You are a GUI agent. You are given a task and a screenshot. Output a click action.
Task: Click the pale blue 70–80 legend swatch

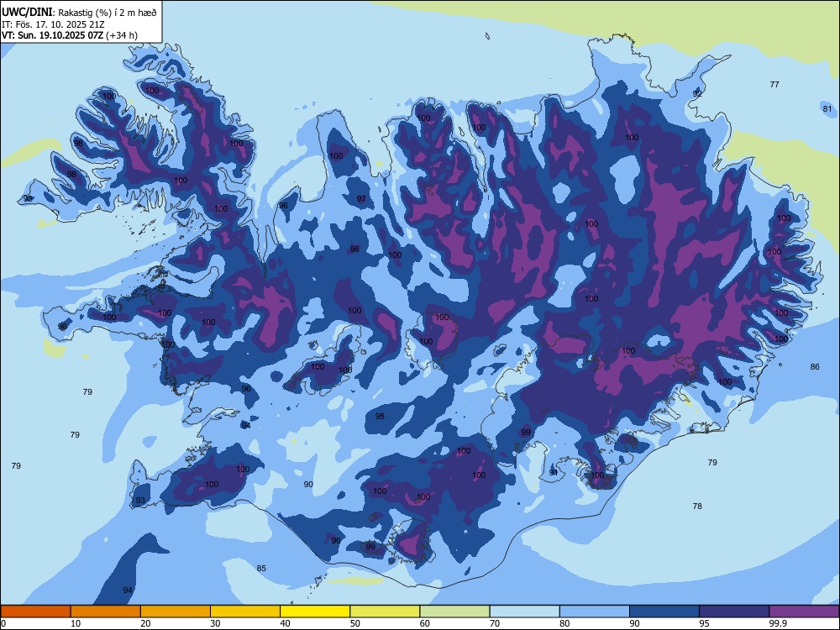click(x=524, y=612)
